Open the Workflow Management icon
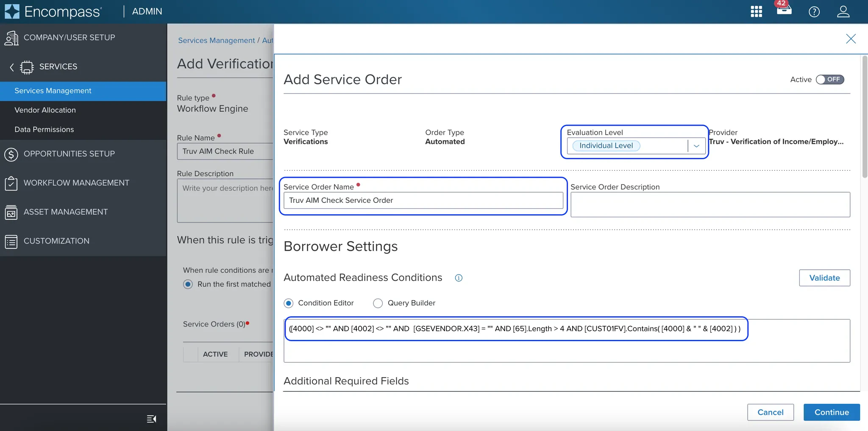Image resolution: width=868 pixels, height=431 pixels. tap(11, 183)
